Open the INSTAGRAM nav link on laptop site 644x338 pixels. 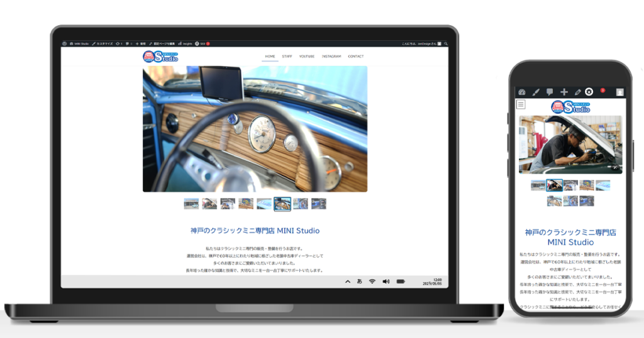[331, 56]
